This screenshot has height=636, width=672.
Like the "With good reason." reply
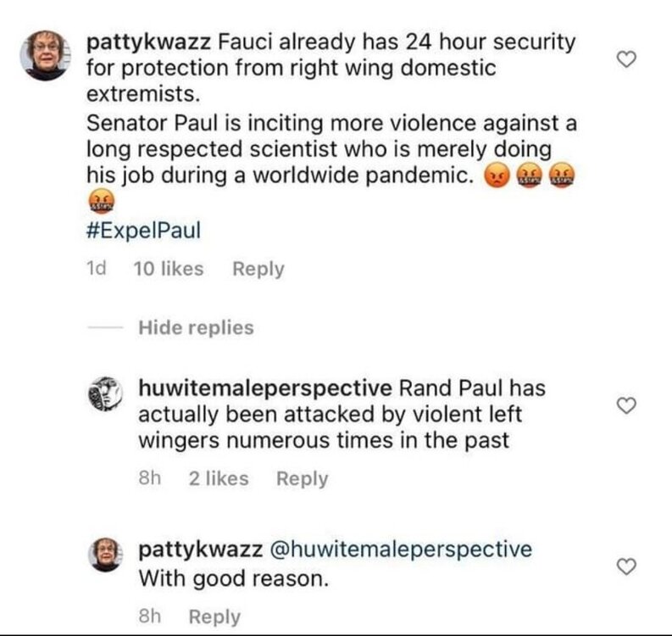click(x=626, y=566)
